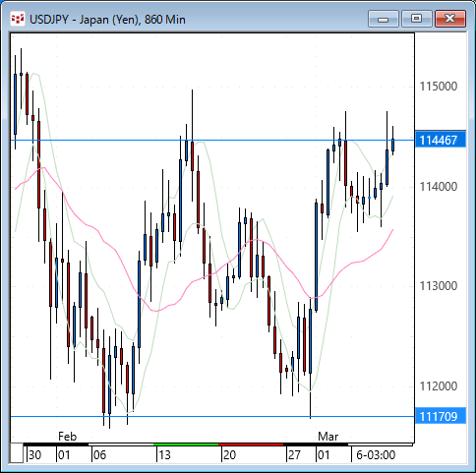Viewport: 476px width, 473px height.
Task: Click the Mar month label
Action: tap(327, 437)
